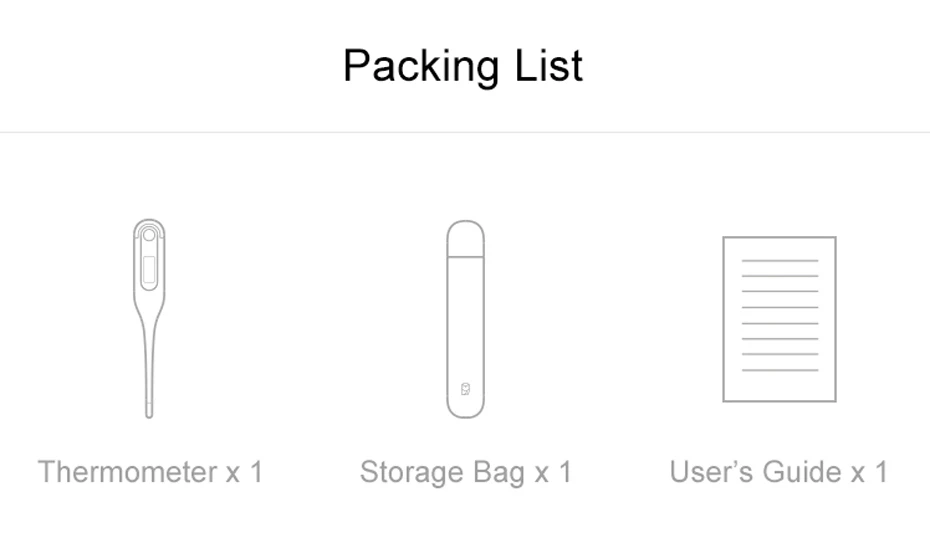930x538 pixels.
Task: Select the Storage Bag x 1 label
Action: pyautogui.click(x=466, y=473)
